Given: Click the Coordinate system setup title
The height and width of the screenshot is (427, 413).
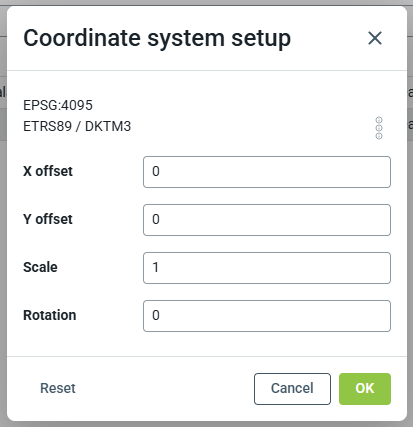Looking at the screenshot, I should tap(157, 38).
